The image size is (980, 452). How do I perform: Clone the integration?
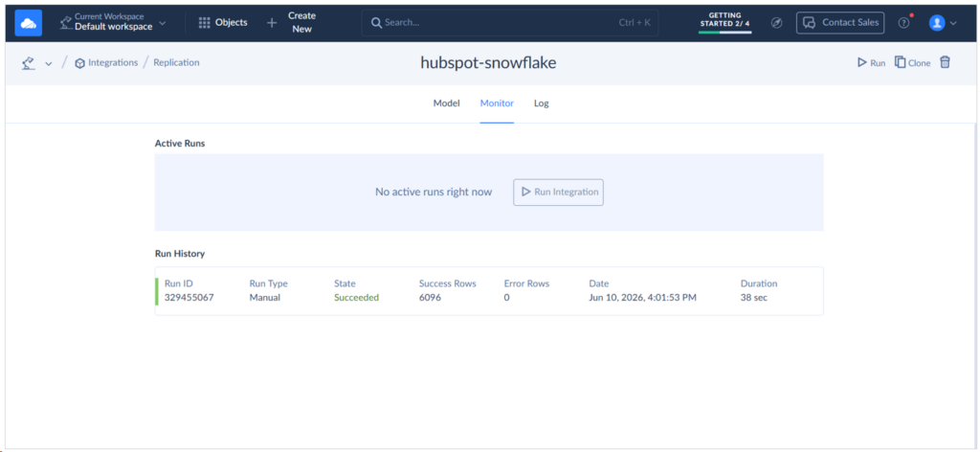912,62
